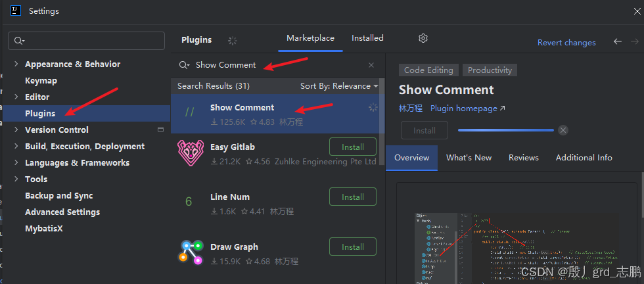Click the back navigation arrow

[617, 41]
